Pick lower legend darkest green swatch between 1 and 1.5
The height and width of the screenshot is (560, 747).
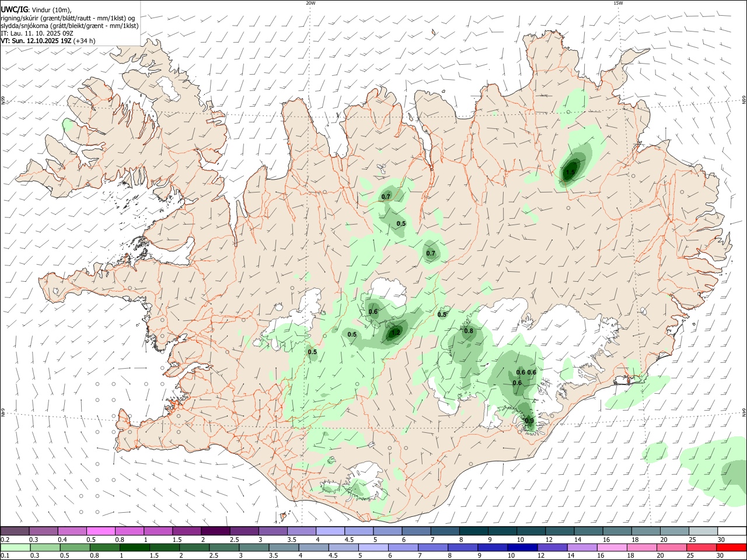click(x=134, y=547)
